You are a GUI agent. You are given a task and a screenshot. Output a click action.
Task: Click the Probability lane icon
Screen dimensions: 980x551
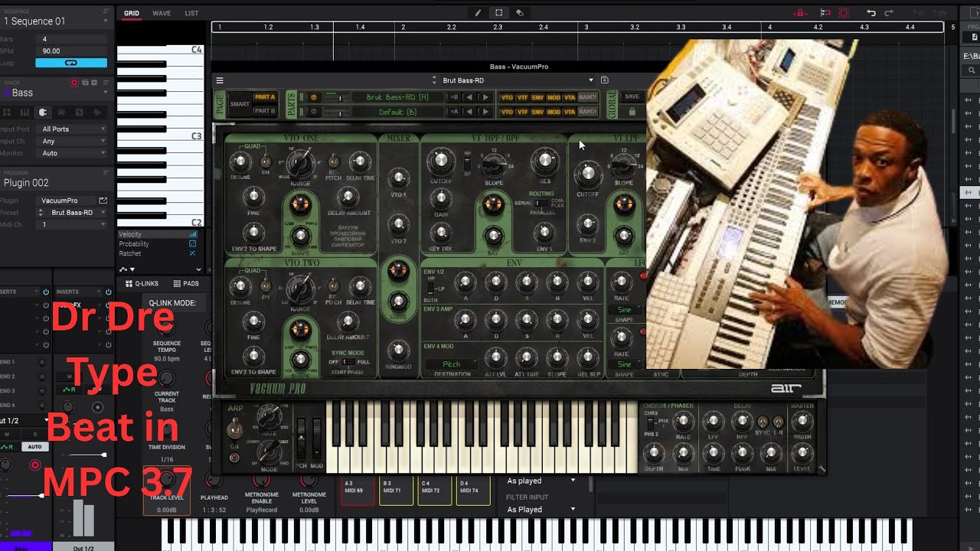point(192,243)
